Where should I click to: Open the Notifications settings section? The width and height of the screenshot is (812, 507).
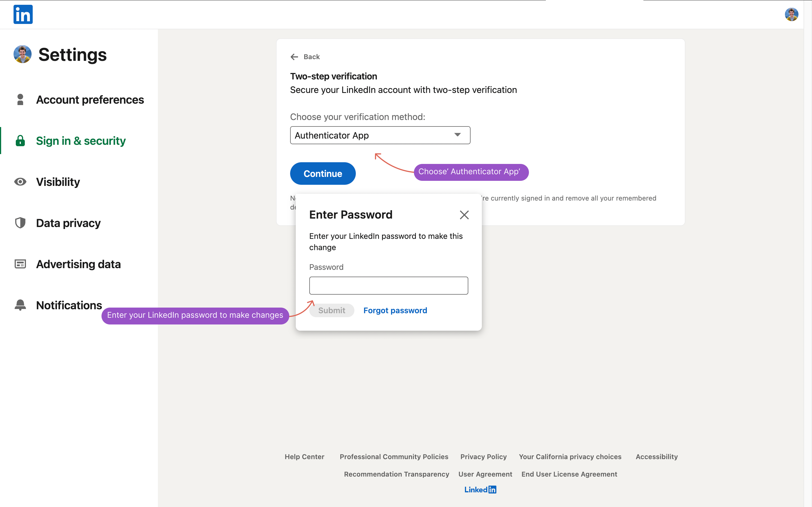pos(69,305)
